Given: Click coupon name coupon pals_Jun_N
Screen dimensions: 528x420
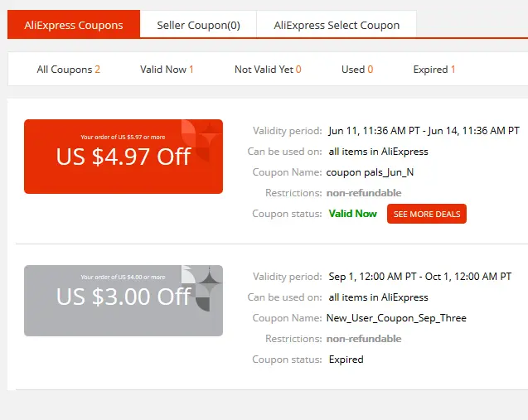Looking at the screenshot, I should [370, 172].
